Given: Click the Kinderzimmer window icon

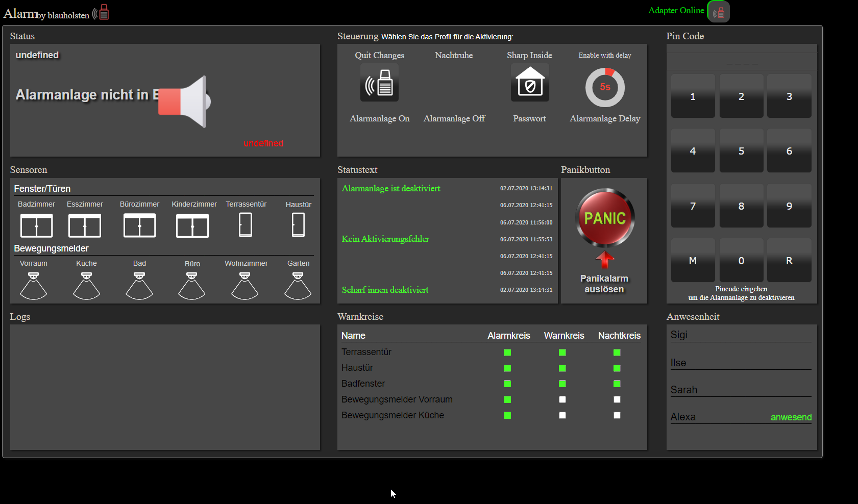Looking at the screenshot, I should coord(192,225).
